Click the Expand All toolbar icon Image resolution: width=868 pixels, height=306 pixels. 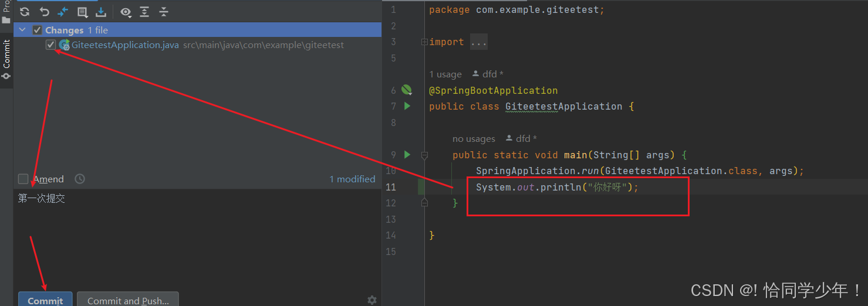pyautogui.click(x=144, y=12)
